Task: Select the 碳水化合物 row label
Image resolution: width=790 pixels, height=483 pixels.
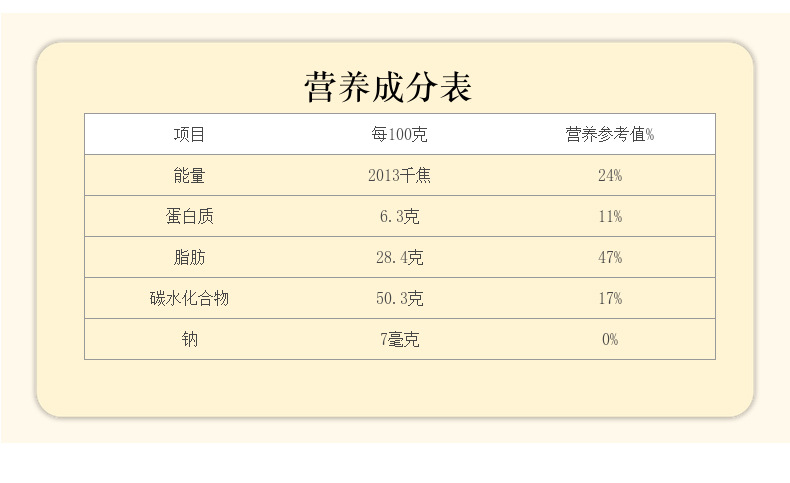Action: pos(189,299)
